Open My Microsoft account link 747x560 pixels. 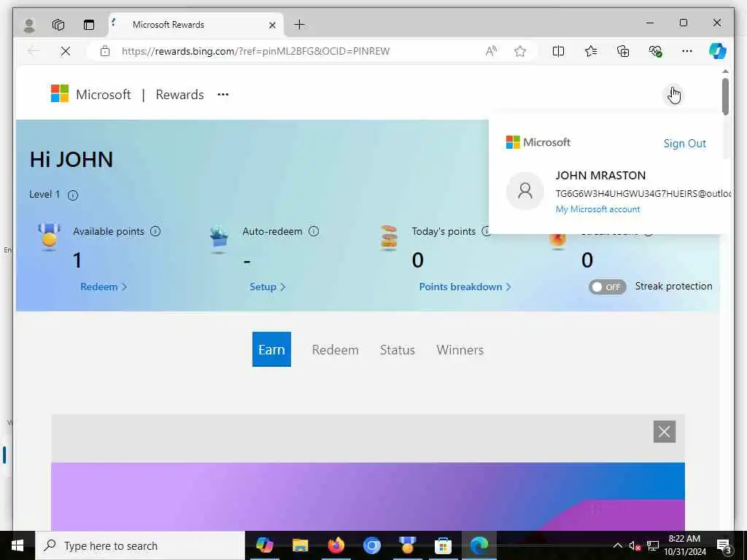598,209
